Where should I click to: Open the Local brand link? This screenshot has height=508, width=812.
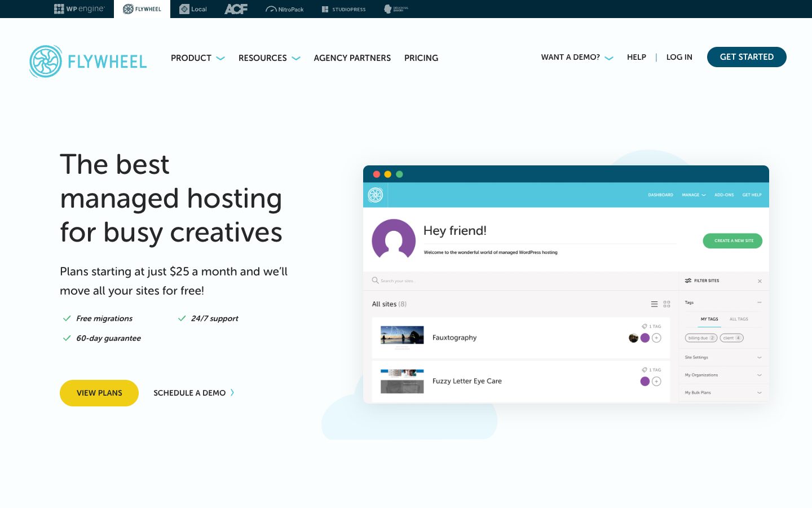(x=193, y=9)
